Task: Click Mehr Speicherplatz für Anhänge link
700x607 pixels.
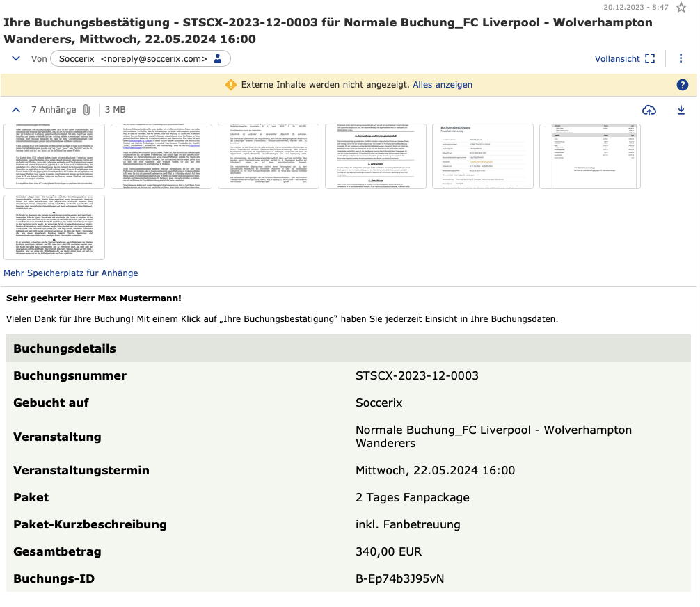Action: pos(71,273)
